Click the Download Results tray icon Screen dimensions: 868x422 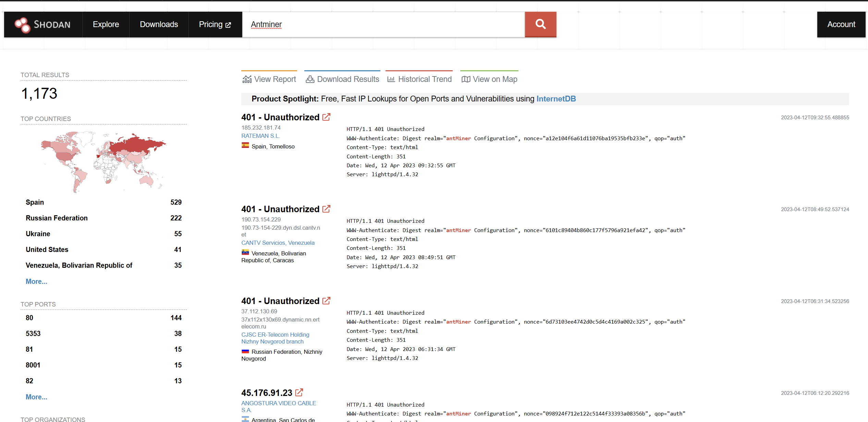(310, 79)
